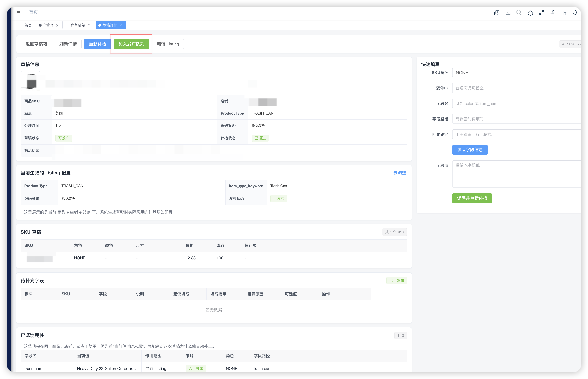The width and height of the screenshot is (588, 379).
Task: Open the search magnifier icon
Action: [x=519, y=13]
